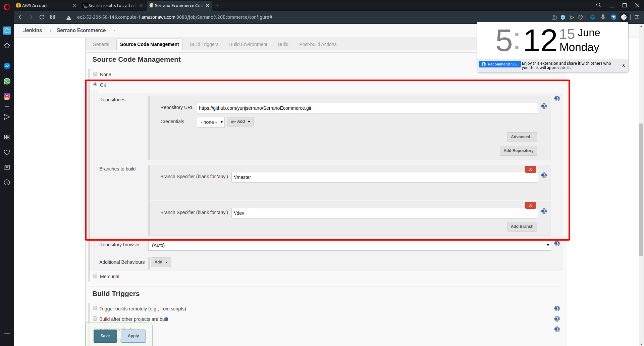Expand the Add credentials dropdown button
Image resolution: width=644 pixels, height=346 pixels.
click(240, 122)
